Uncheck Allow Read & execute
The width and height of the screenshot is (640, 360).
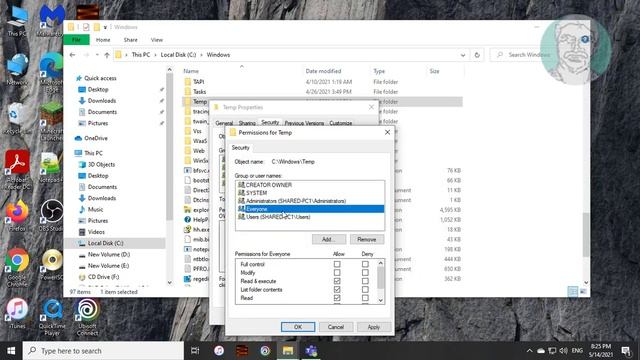pos(337,281)
